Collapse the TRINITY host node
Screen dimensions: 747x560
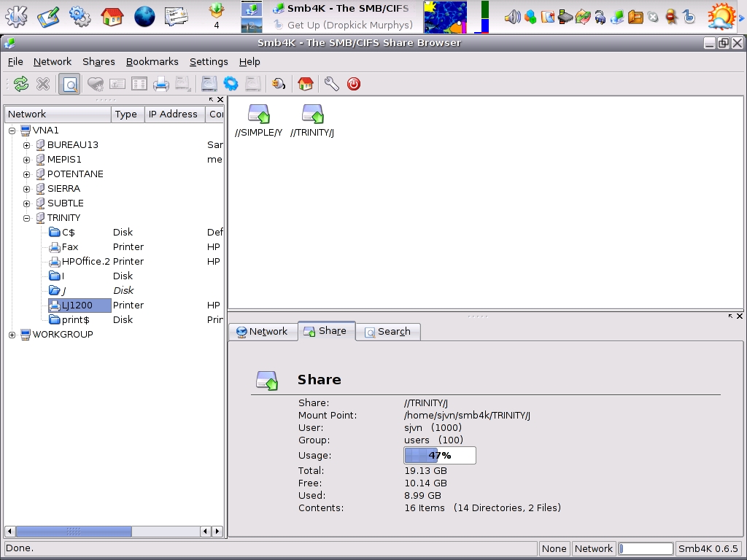click(x=27, y=218)
